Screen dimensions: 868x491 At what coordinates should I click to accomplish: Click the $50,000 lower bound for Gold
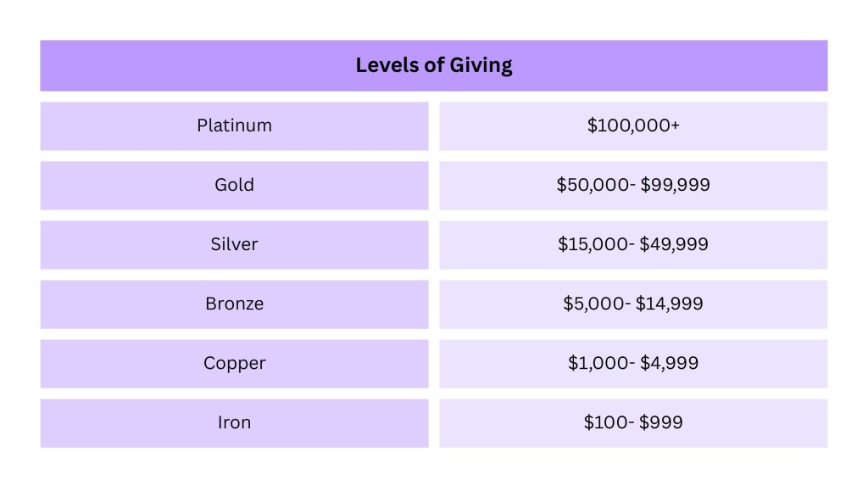[x=590, y=185]
